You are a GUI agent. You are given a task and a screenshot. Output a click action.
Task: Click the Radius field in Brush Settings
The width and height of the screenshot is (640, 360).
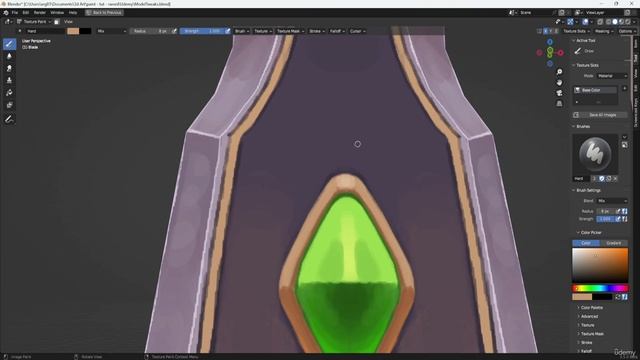pos(605,211)
